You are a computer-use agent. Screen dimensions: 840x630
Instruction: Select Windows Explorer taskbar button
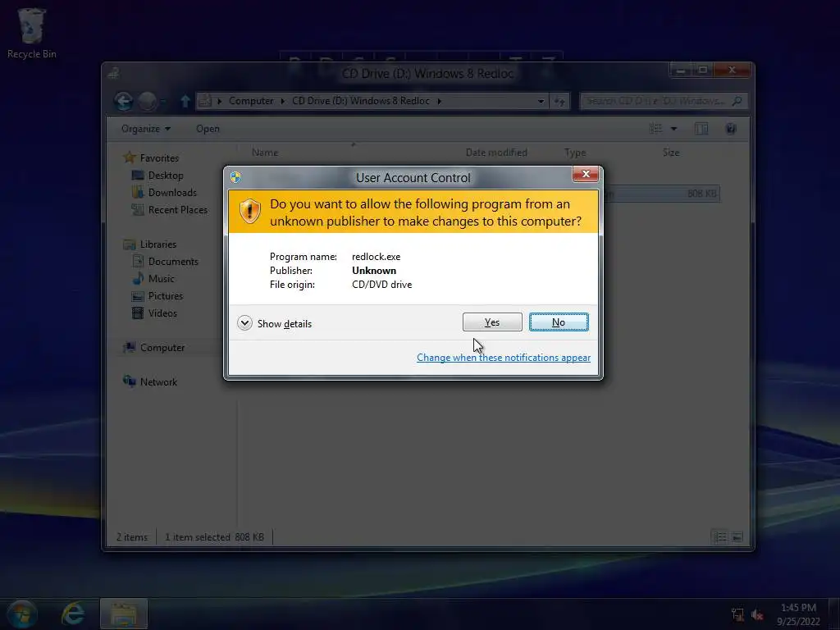pyautogui.click(x=124, y=614)
